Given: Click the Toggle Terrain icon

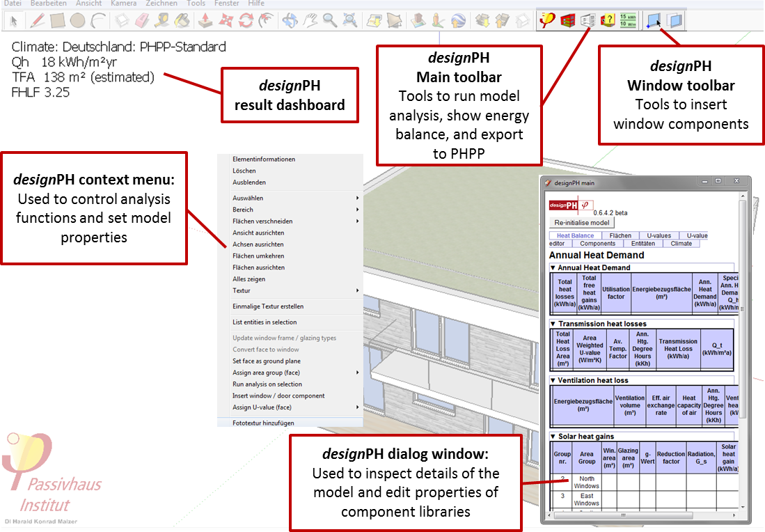Looking at the screenshot, I should pyautogui.click(x=394, y=20).
